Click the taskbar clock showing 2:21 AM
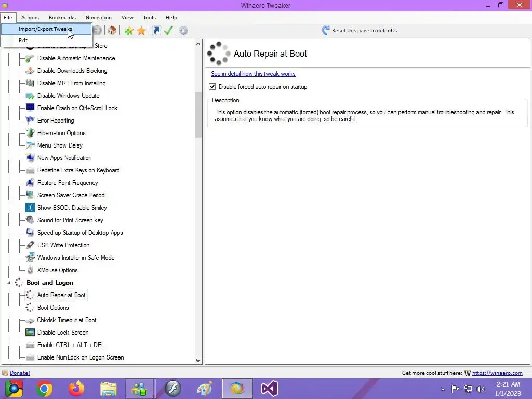 coord(508,389)
